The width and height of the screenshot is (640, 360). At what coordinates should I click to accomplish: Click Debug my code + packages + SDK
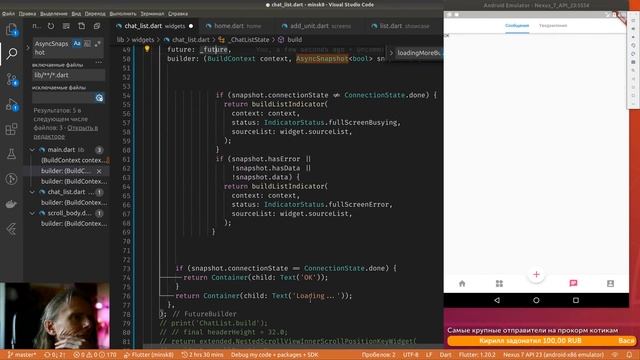click(274, 355)
